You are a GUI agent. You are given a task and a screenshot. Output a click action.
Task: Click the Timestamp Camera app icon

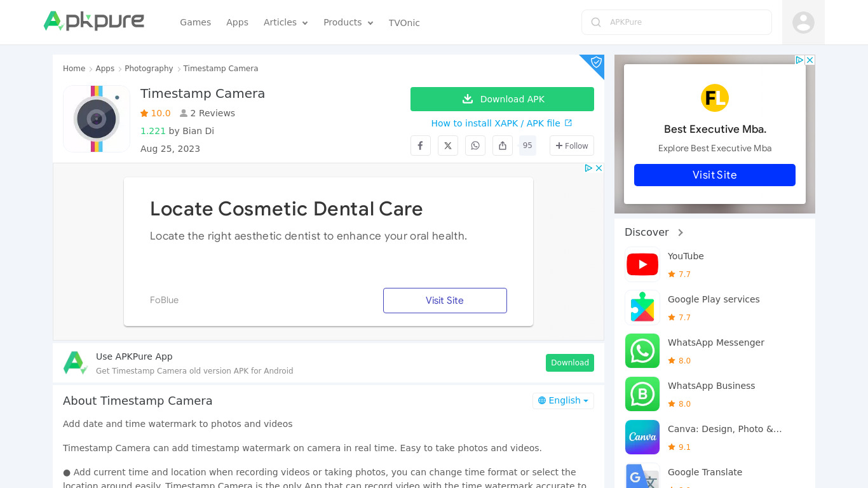(97, 119)
